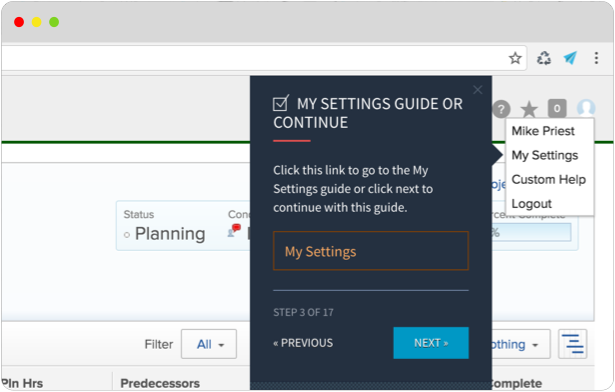615x392 pixels.
Task: Click the indented lines view icon
Action: (572, 344)
